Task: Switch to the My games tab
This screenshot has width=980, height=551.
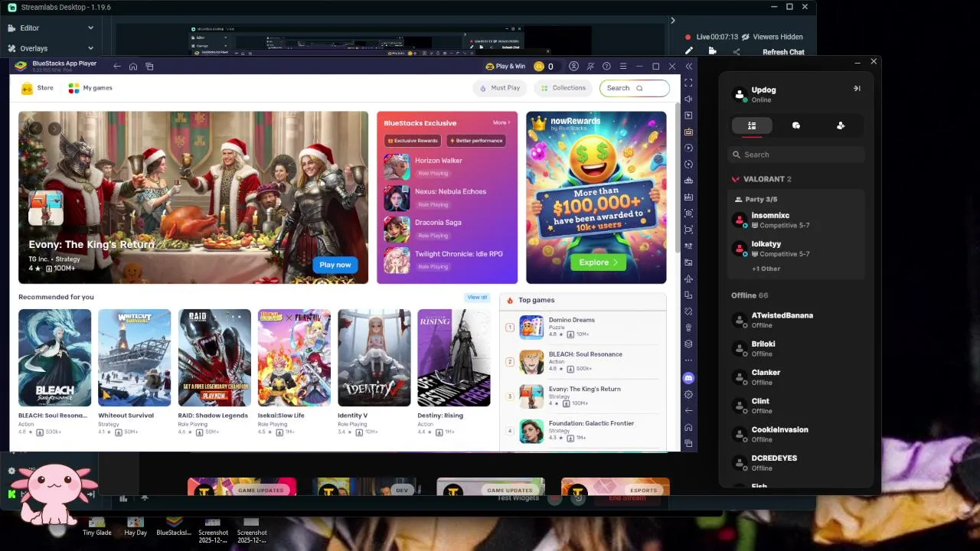Action: coord(90,88)
